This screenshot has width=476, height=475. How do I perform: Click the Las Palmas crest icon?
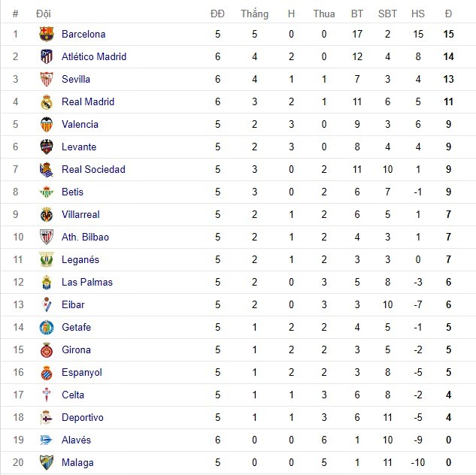coord(47,282)
